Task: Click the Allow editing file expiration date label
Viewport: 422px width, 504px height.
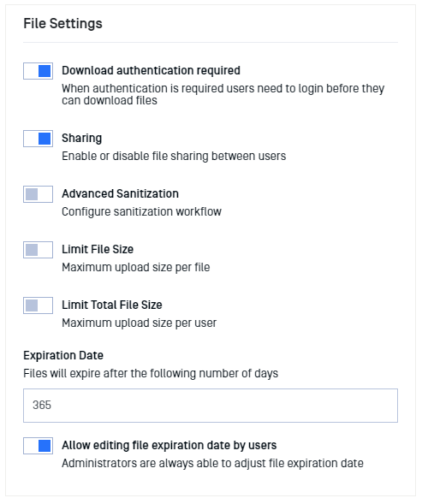Action: pyautogui.click(x=169, y=445)
